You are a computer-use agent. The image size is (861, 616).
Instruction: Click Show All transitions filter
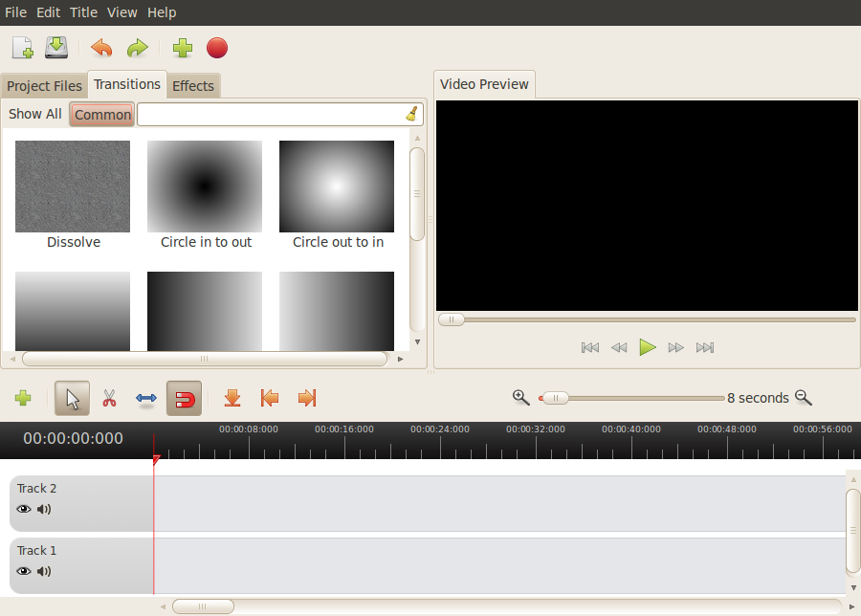[x=34, y=114]
